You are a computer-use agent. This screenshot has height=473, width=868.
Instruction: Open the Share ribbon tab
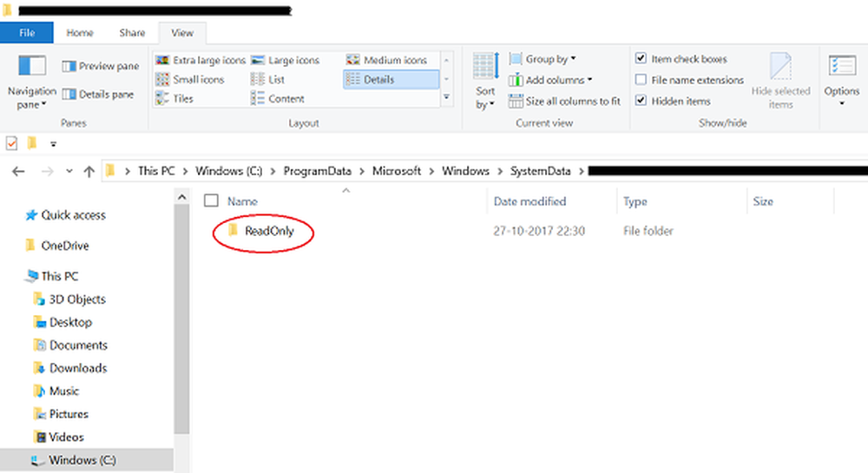tap(132, 33)
